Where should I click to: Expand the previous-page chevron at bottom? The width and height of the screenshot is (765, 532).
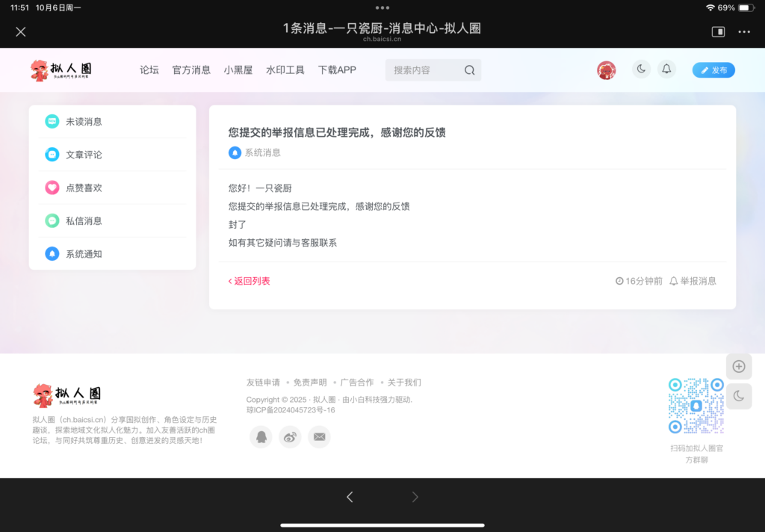(x=349, y=496)
